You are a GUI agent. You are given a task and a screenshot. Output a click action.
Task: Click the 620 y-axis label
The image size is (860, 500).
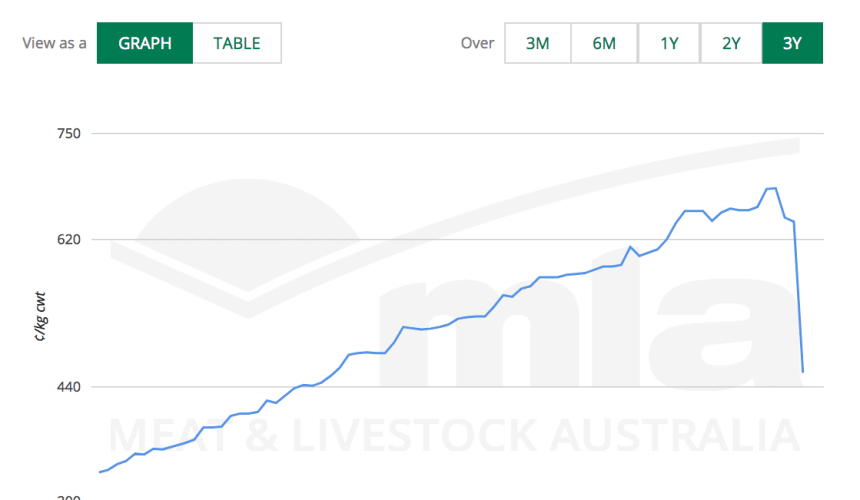click(69, 240)
